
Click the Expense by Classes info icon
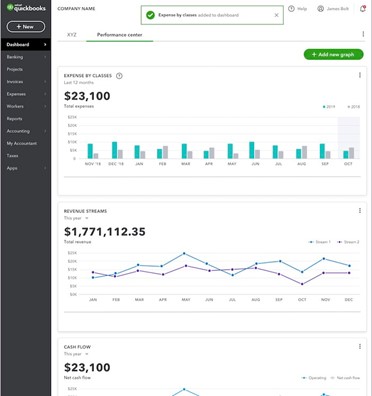[x=119, y=76]
